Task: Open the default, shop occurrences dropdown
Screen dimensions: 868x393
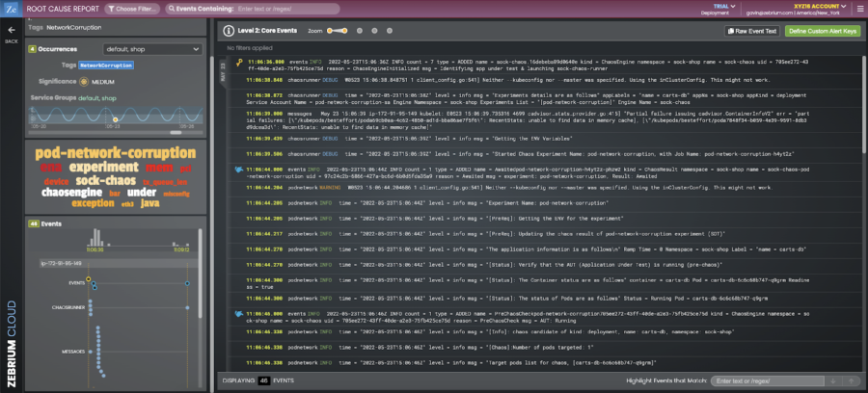Action: point(152,49)
